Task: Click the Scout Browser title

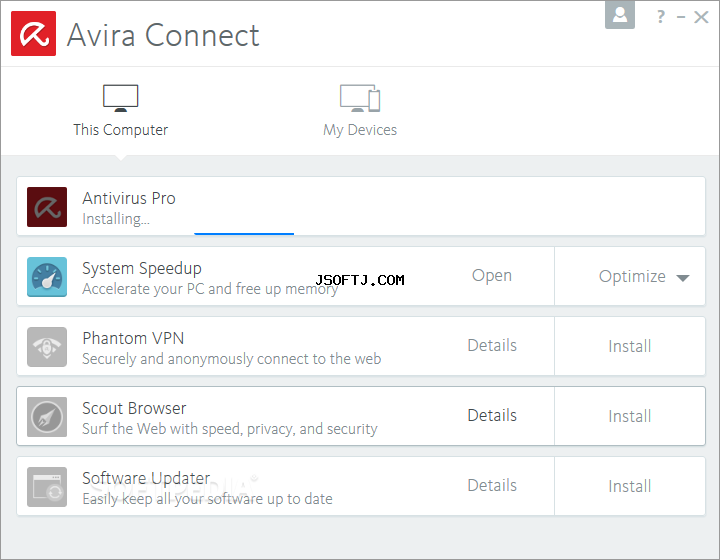Action: [x=134, y=408]
